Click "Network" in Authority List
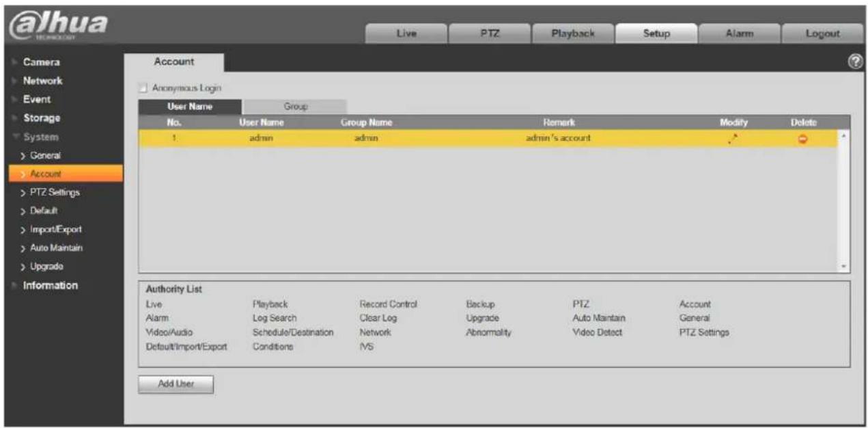Viewport: 868px width, 428px height. click(x=375, y=332)
